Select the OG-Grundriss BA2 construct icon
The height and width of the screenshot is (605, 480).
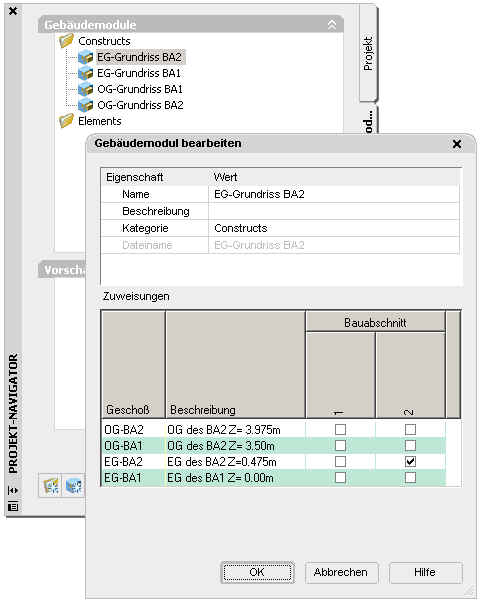coord(86,105)
